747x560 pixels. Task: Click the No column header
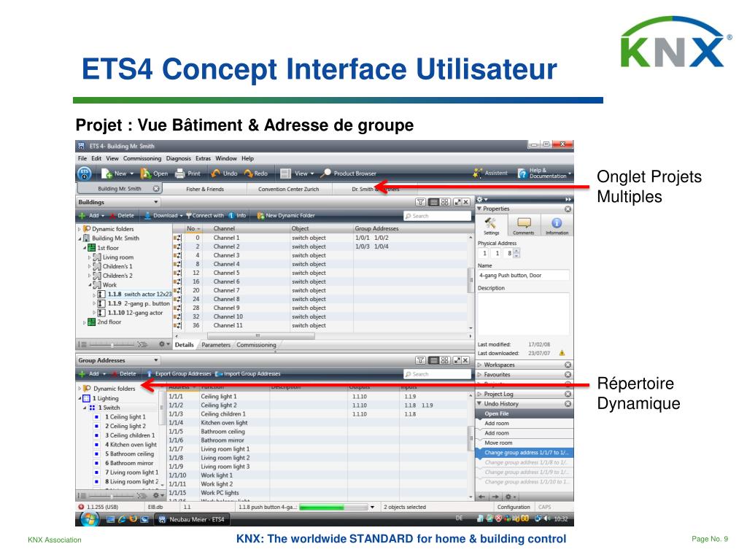tap(193, 228)
